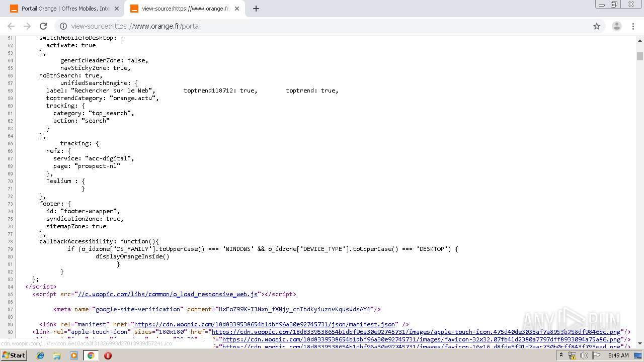Viewport: 644px width, 362px height.
Task: Click the syndicationZone: true line
Action: pyautogui.click(x=85, y=219)
